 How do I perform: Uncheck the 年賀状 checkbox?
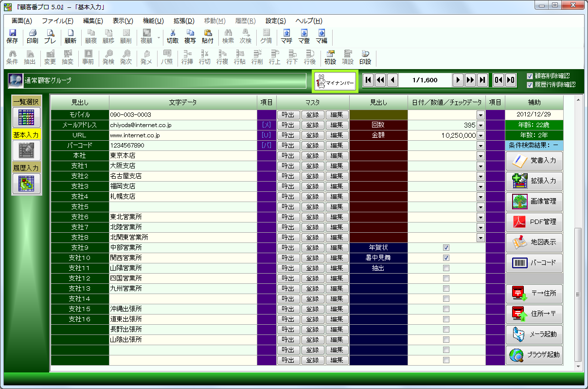point(446,248)
